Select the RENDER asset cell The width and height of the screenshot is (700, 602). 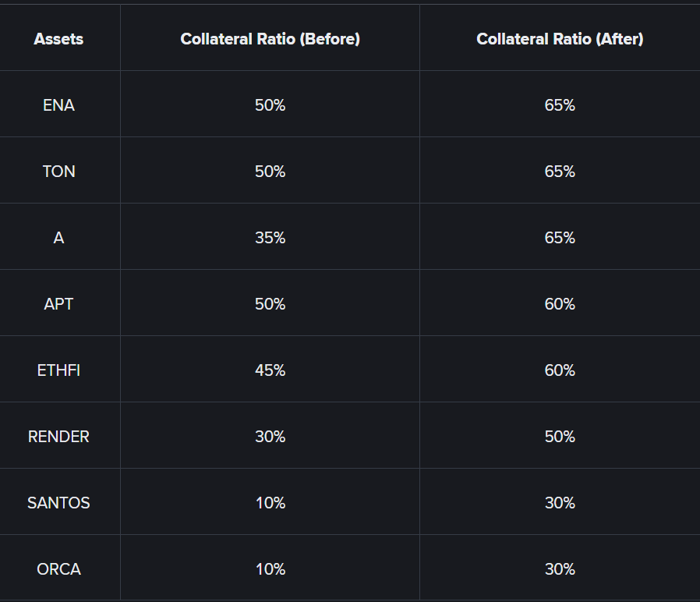tap(58, 437)
